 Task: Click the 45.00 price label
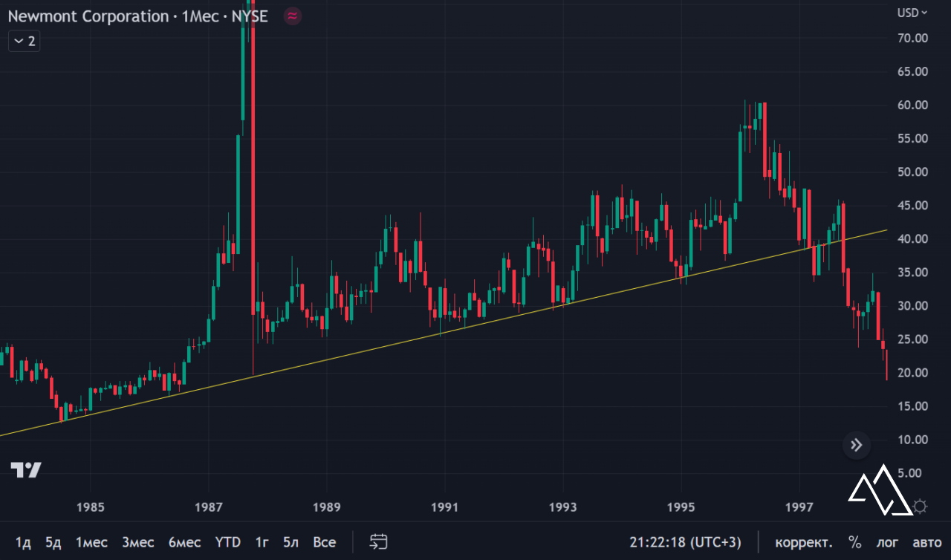click(x=912, y=205)
